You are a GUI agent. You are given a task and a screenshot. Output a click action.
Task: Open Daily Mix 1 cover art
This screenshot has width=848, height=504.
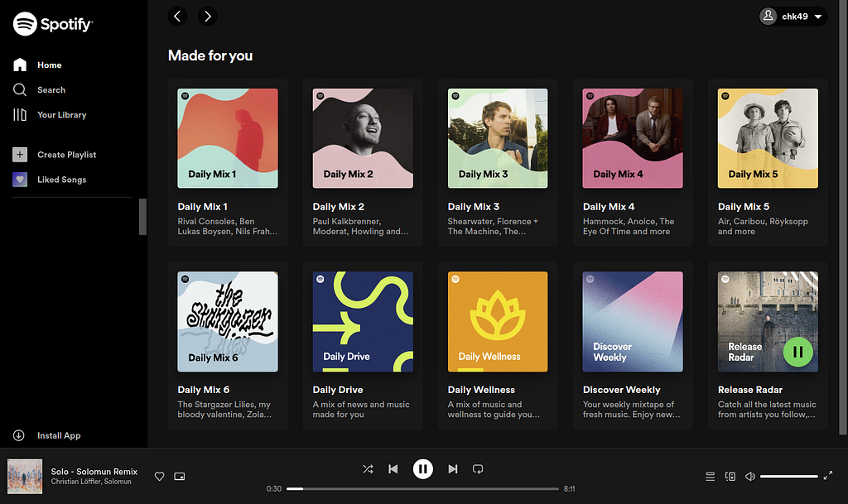click(228, 138)
